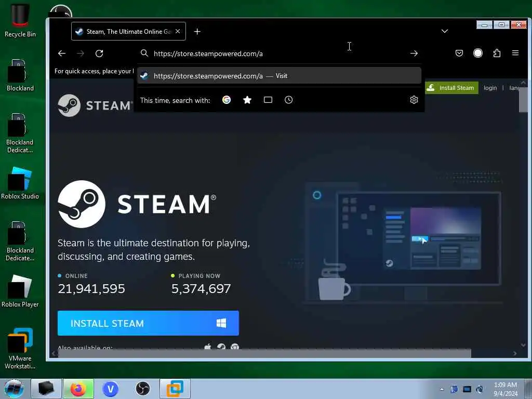Click the browser forward arrow
This screenshot has height=399, width=532.
coord(81,54)
